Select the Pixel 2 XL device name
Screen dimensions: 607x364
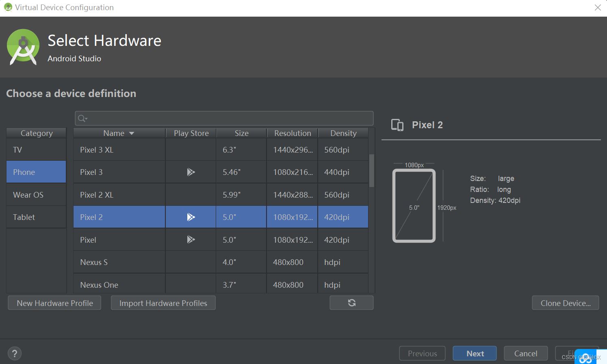[97, 195]
